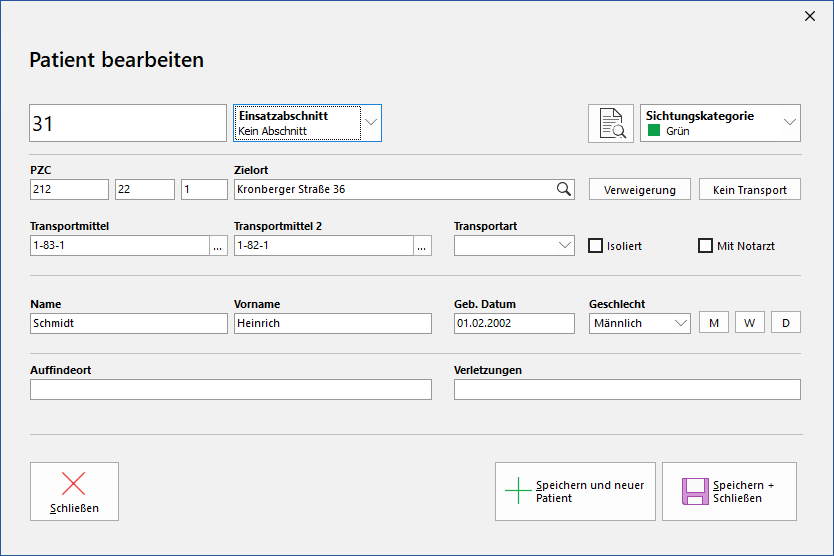The width and height of the screenshot is (834, 556).
Task: Enable the Mit Notarzt checkbox
Action: point(705,246)
